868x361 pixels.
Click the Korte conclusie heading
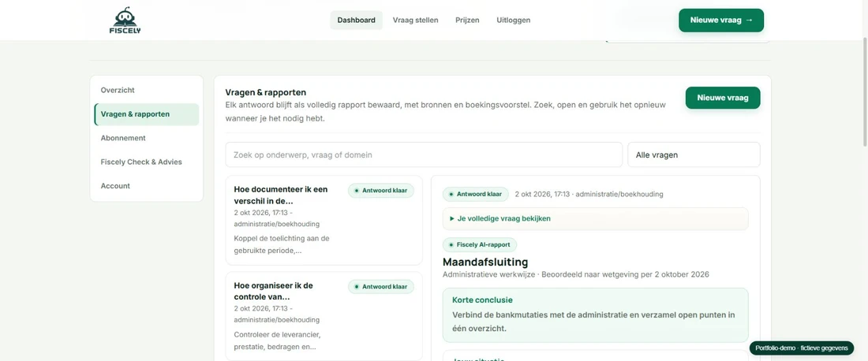(482, 300)
